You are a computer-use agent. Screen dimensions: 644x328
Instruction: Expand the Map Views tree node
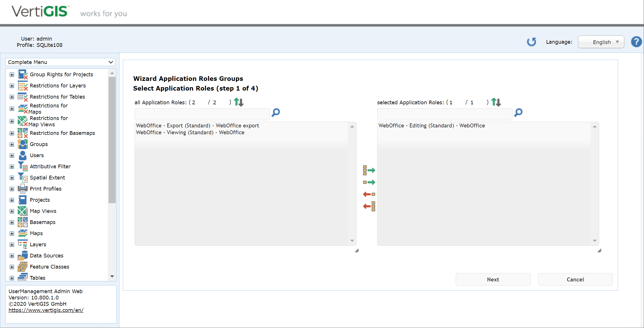click(12, 211)
